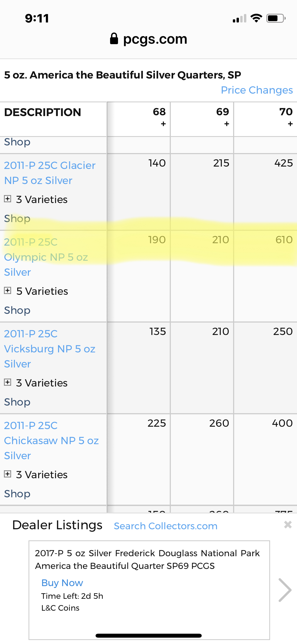Tap the lock icon beside pcgs.com
The image size is (297, 644).
pyautogui.click(x=114, y=39)
